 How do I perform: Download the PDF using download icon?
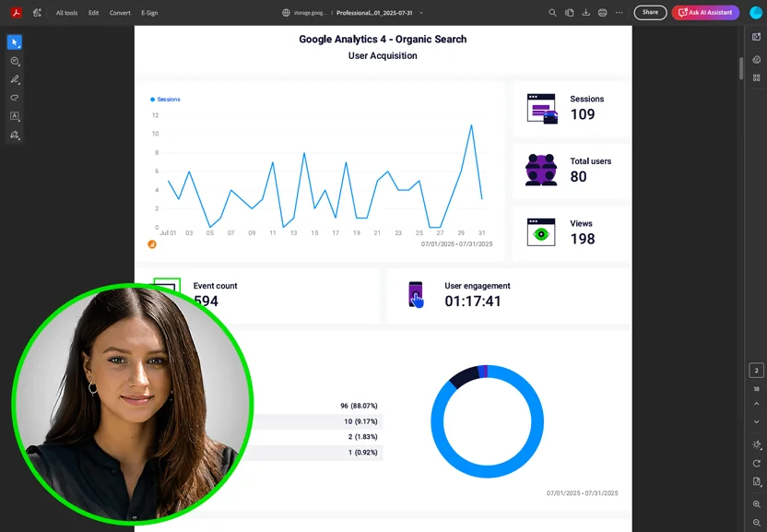click(x=585, y=13)
